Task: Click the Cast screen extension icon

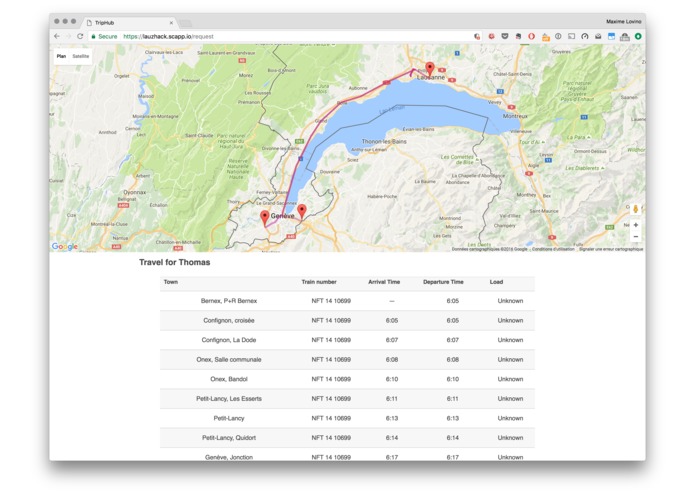Action: click(571, 36)
